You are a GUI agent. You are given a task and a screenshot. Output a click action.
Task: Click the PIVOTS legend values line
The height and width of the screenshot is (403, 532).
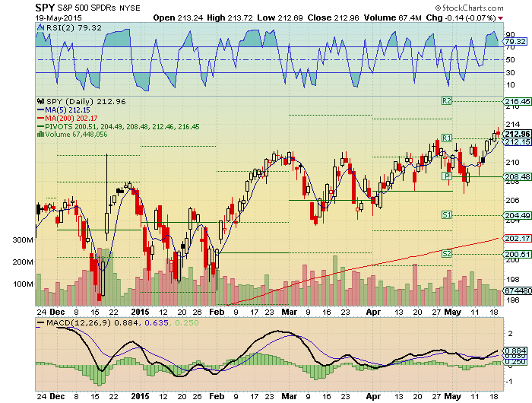[122, 127]
